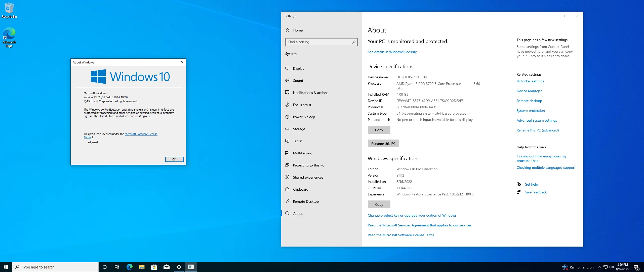Open Microsoft Store from the taskbar

coord(154,267)
